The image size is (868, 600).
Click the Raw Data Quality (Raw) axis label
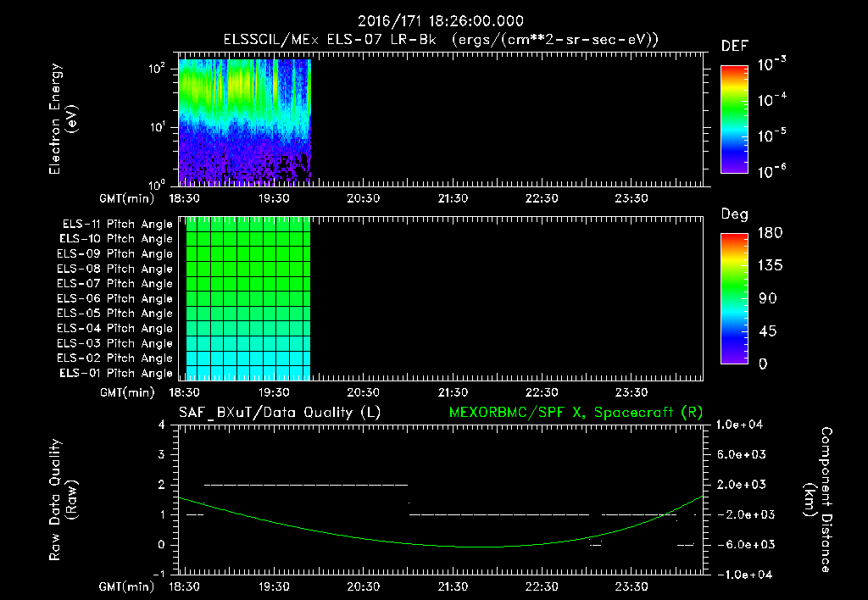coord(63,500)
